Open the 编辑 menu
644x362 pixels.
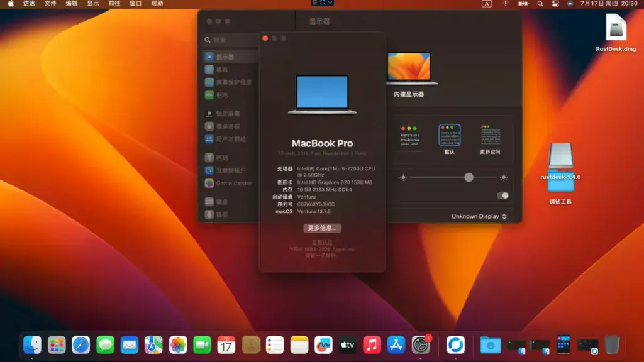point(72,4)
